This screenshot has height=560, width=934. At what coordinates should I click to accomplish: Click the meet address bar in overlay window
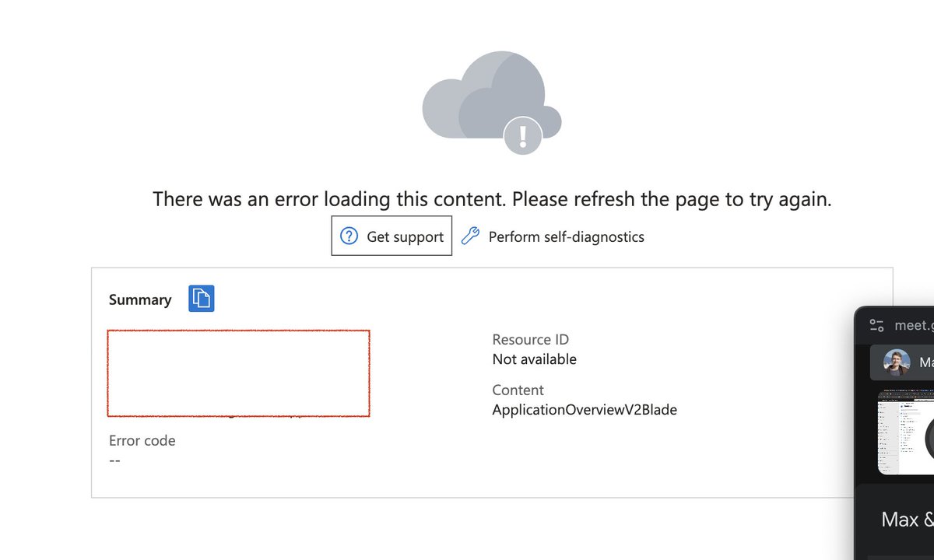(914, 326)
